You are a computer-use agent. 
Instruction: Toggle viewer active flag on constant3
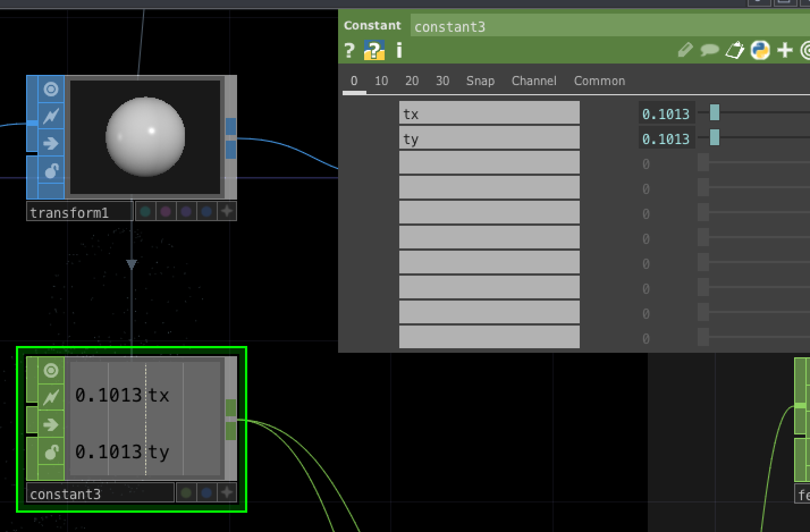[51, 371]
